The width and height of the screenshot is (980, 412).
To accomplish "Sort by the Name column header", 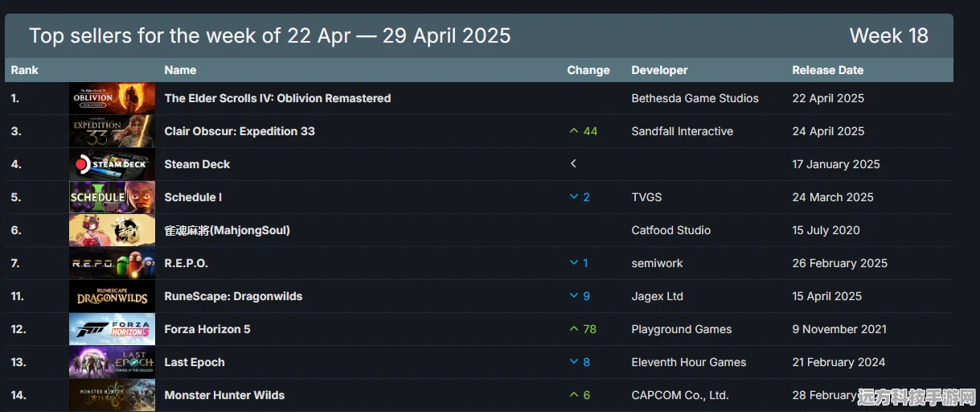I will click(180, 70).
